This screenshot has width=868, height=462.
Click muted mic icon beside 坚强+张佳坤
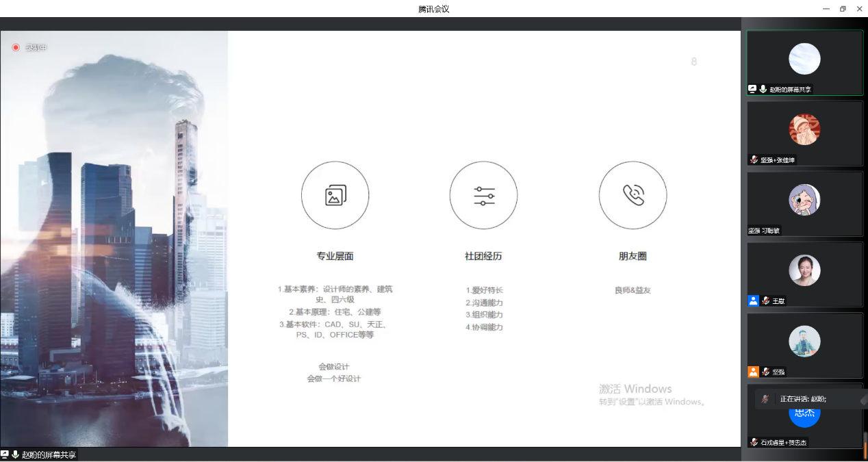(x=754, y=159)
